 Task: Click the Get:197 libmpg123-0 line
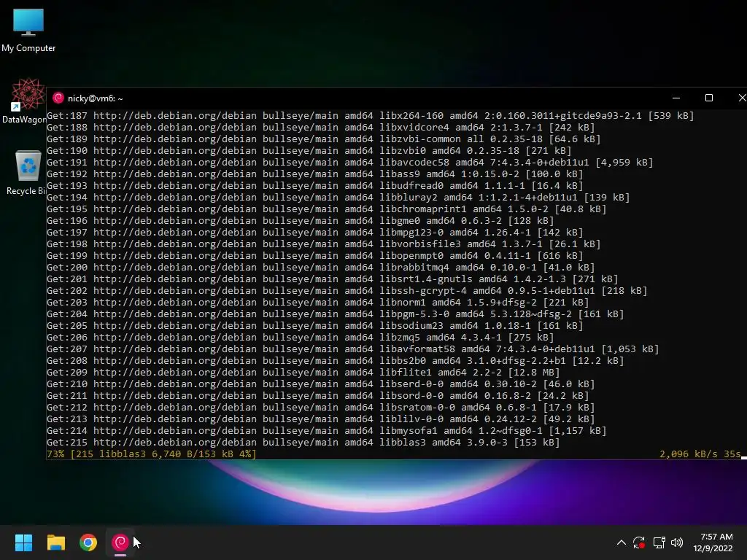pos(315,233)
